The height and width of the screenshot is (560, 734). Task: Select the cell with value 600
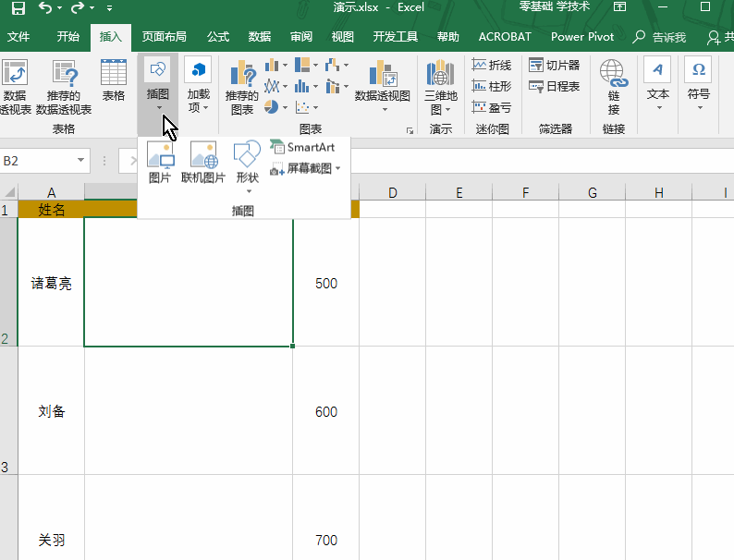(325, 411)
